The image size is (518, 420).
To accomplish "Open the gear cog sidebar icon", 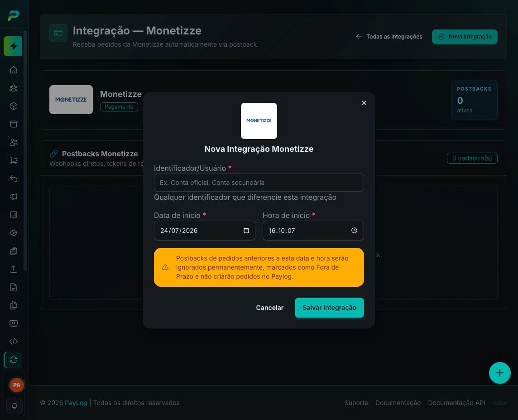I will click(14, 233).
